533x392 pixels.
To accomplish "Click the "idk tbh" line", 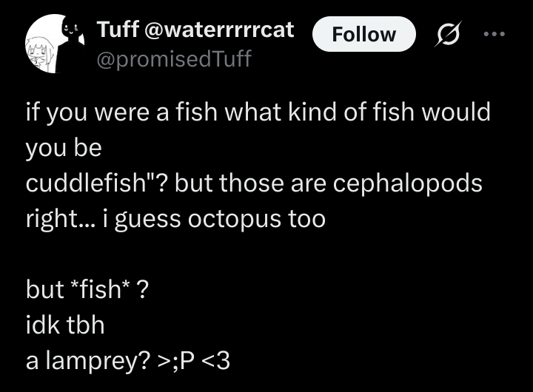I will tap(65, 325).
